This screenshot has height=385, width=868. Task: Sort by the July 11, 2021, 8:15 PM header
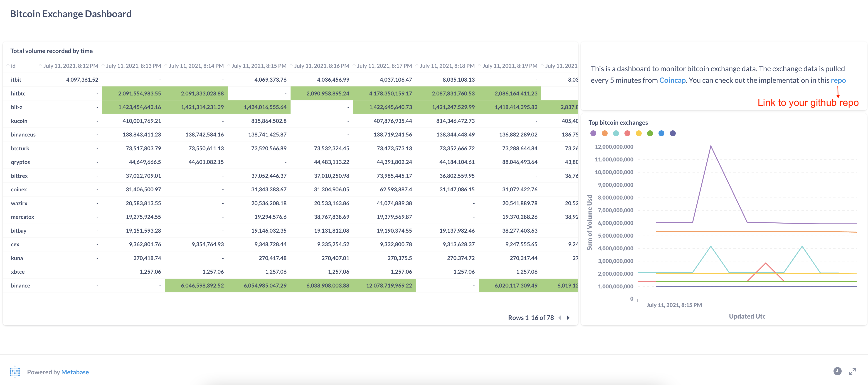(x=259, y=66)
